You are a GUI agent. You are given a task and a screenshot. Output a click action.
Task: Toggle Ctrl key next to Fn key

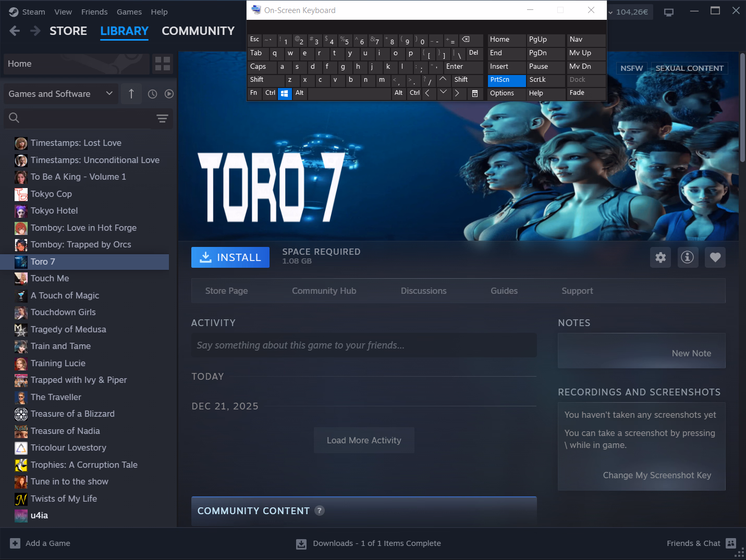(270, 93)
